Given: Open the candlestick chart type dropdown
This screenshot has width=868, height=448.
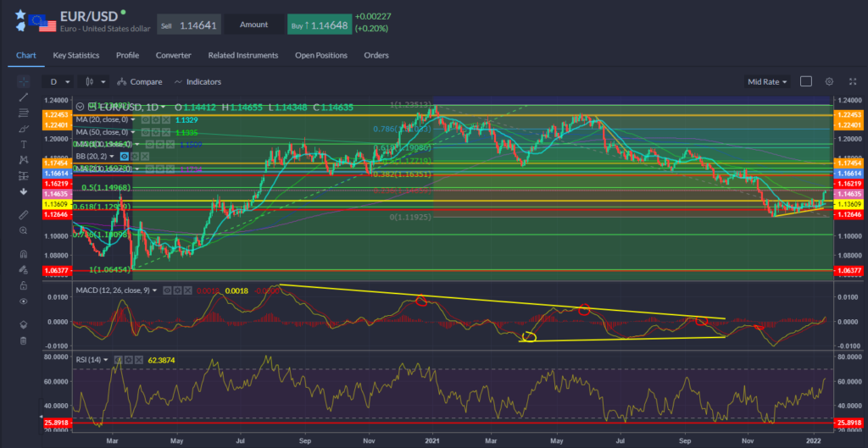Looking at the screenshot, I should coord(93,81).
